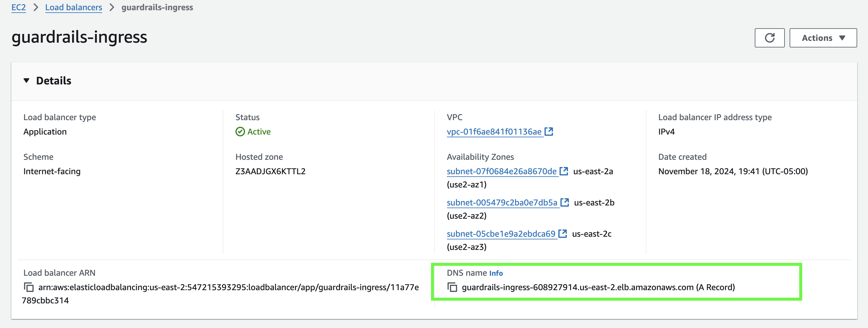Click hosted zone value Z3AADJGX6KTTL2
The height and width of the screenshot is (328, 868).
click(x=270, y=171)
